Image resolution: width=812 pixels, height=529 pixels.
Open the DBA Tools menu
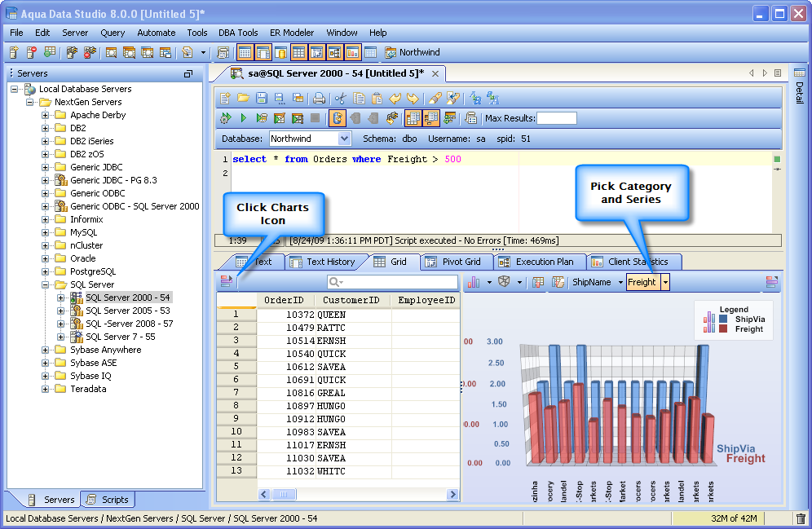[238, 33]
